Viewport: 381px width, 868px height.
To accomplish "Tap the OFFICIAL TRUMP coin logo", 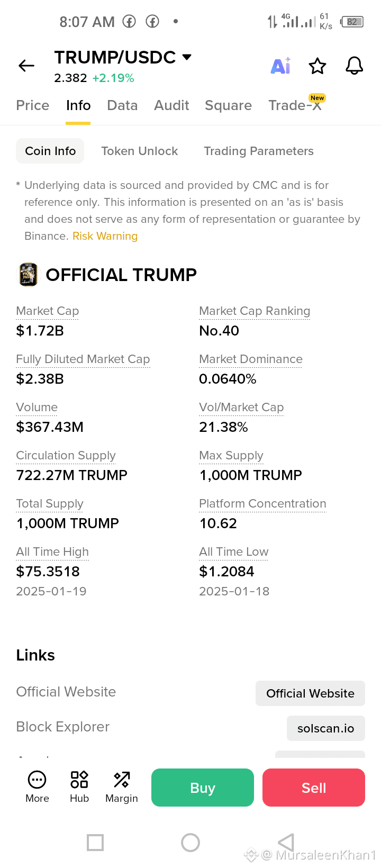I will click(29, 275).
